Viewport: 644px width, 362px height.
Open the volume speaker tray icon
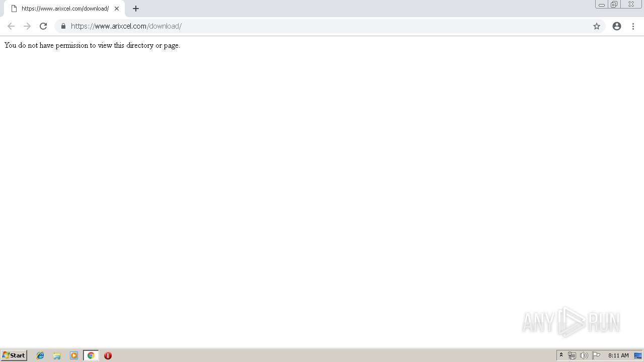coord(584,355)
